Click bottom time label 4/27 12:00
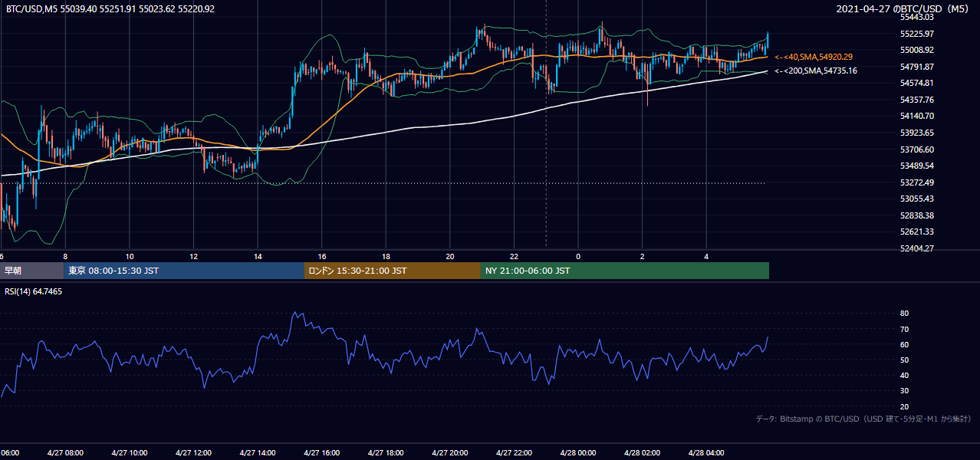This screenshot has height=460, width=980. click(x=193, y=452)
